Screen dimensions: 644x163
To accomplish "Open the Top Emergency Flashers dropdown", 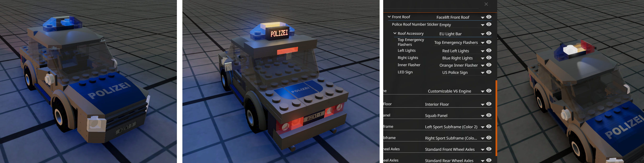I will [x=459, y=42].
